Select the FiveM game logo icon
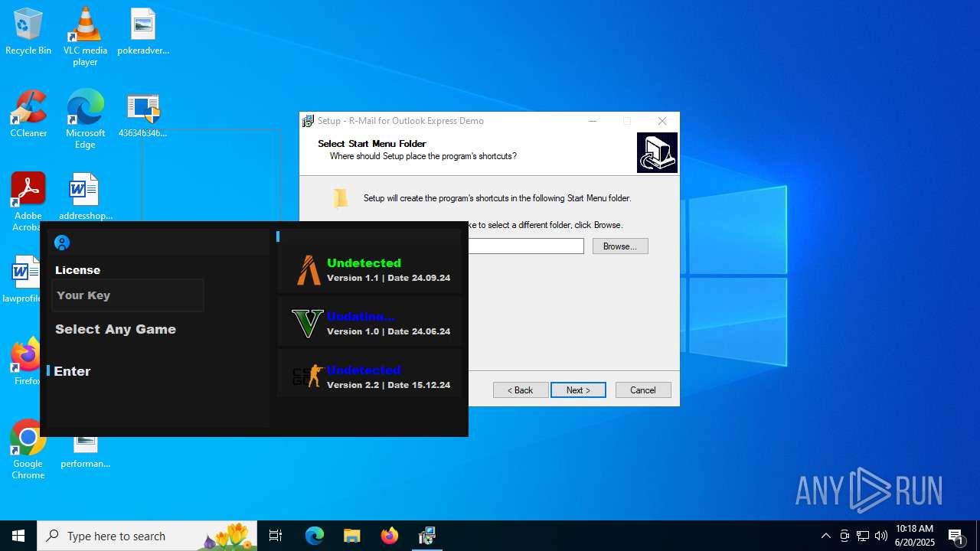This screenshot has width=980, height=551. click(309, 270)
